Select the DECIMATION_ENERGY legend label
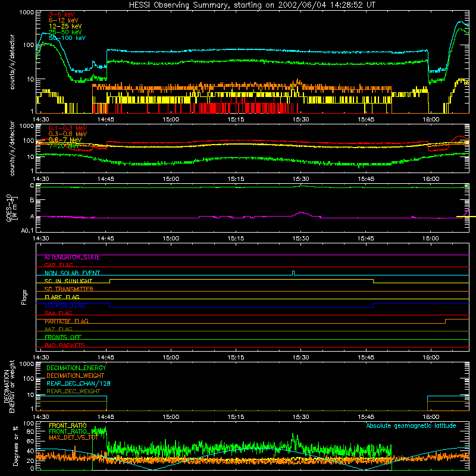The image size is (476, 476). (x=76, y=368)
